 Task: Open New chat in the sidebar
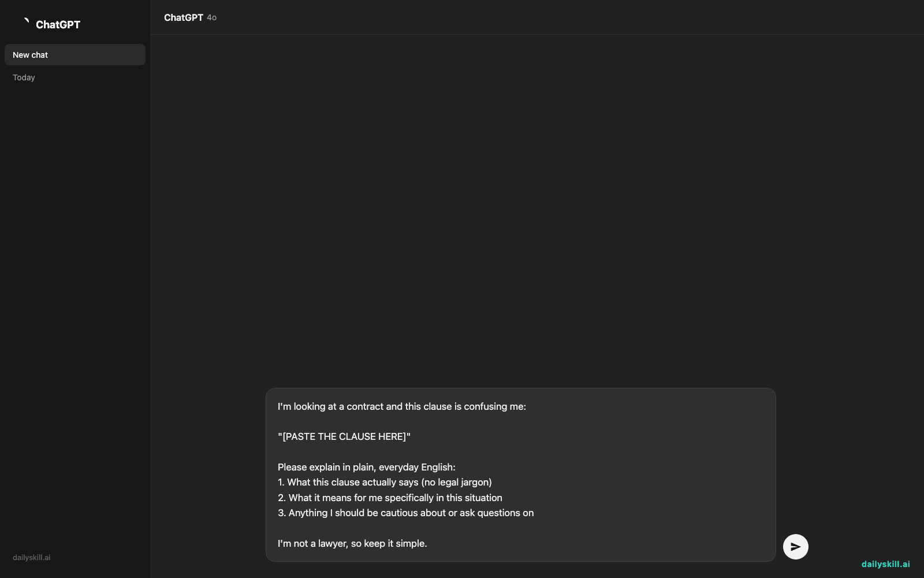[x=75, y=55]
